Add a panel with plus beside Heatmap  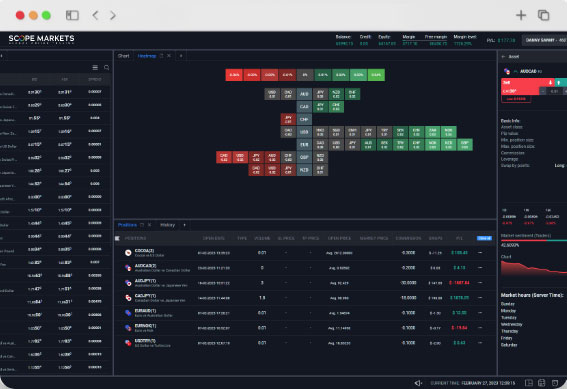pos(181,56)
